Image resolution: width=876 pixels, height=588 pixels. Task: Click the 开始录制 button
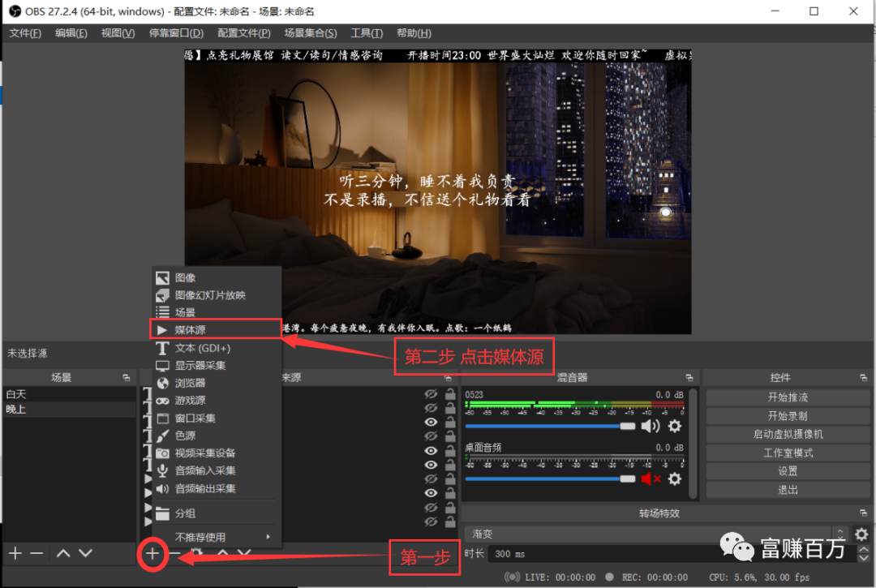[x=788, y=416]
